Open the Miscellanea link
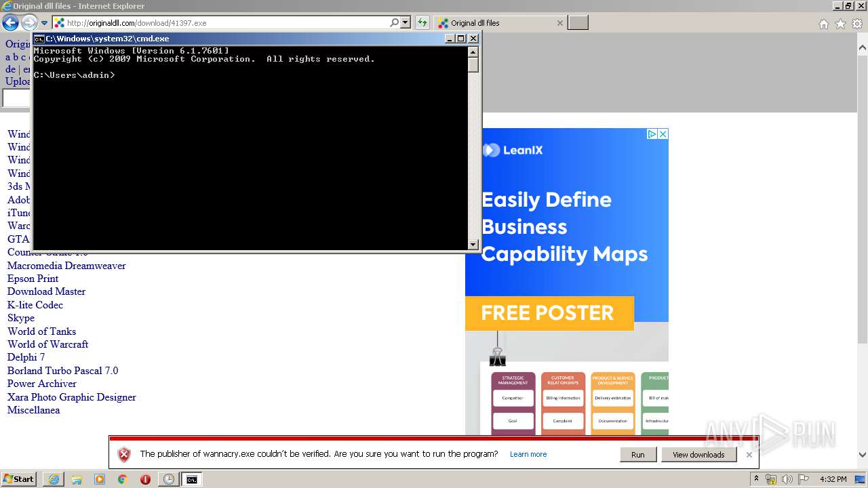This screenshot has height=488, width=868. pos(33,410)
